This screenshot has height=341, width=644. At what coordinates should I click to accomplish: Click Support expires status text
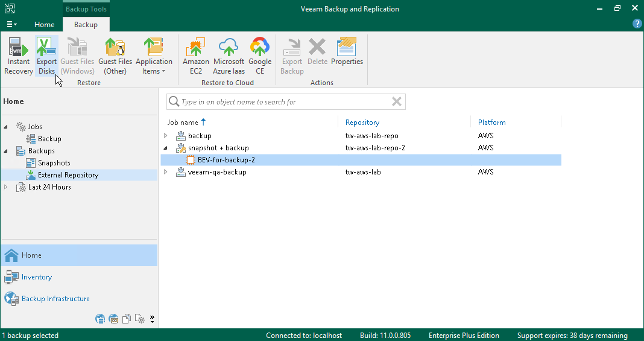(572, 335)
